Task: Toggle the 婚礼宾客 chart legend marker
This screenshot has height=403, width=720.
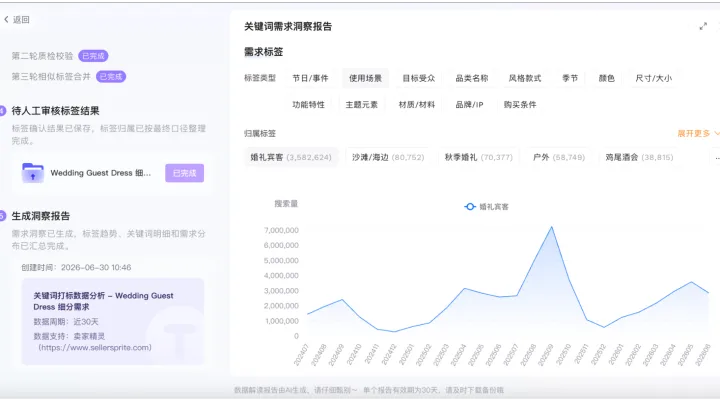Action: pos(469,207)
